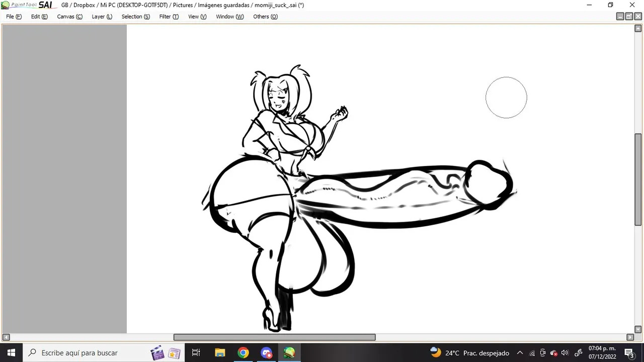The image size is (644, 362).
Task: Close the document view inside SAI
Action: tap(638, 17)
